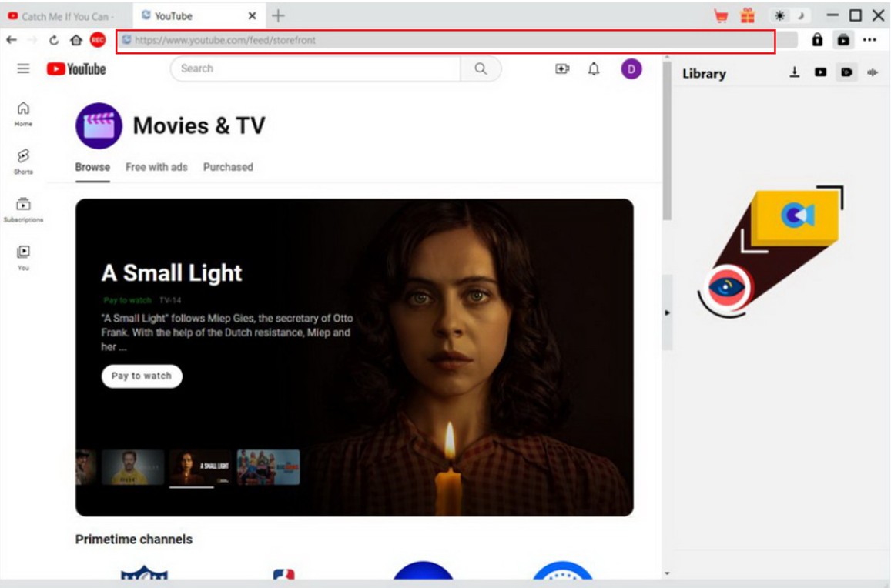Click the download icon in the Library panel

[795, 73]
